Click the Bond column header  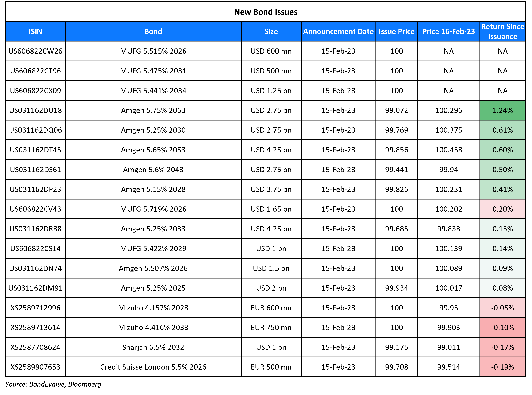(153, 31)
